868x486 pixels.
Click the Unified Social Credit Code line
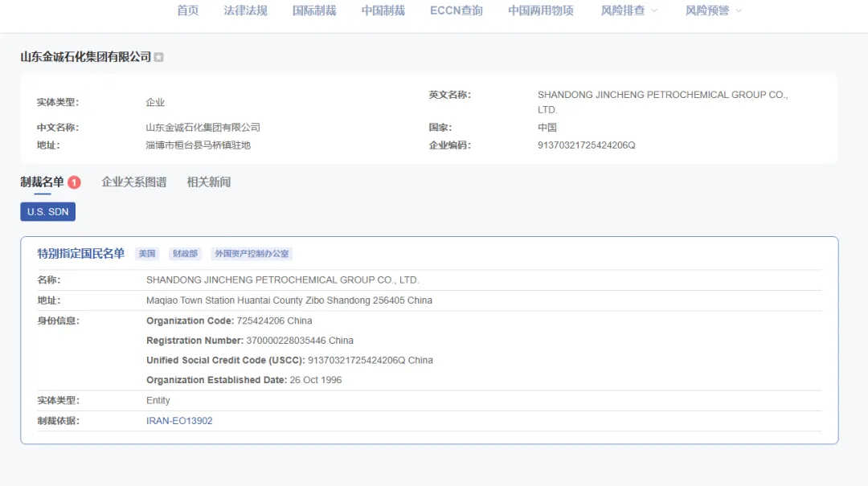289,361
